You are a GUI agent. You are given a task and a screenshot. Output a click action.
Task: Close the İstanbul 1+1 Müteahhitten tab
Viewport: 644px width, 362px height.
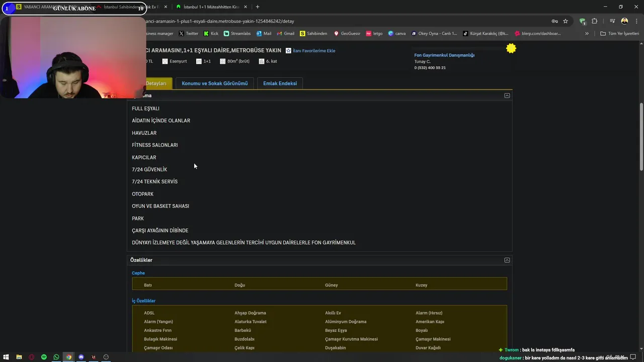click(245, 7)
